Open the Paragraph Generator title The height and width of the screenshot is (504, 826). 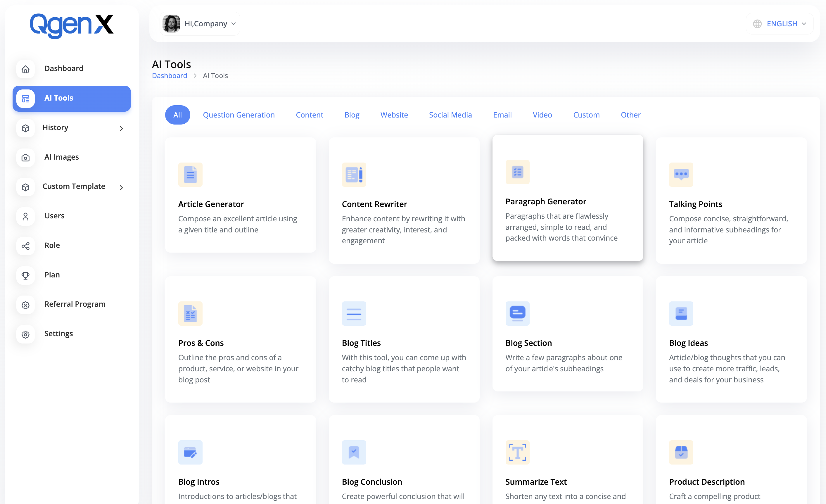[x=546, y=201]
